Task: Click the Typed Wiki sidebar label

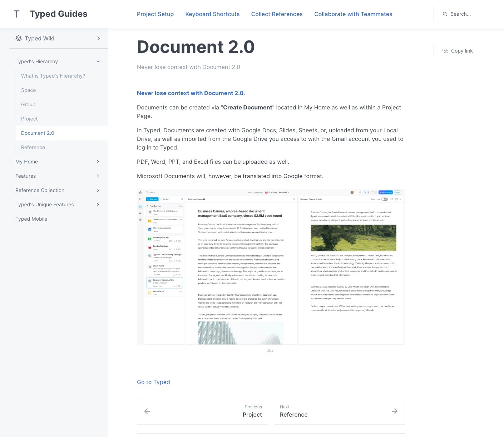Action: tap(39, 38)
